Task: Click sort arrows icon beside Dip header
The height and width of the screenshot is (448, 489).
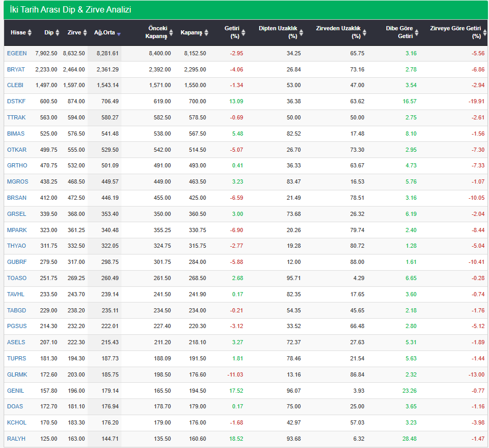Action: 57,32
